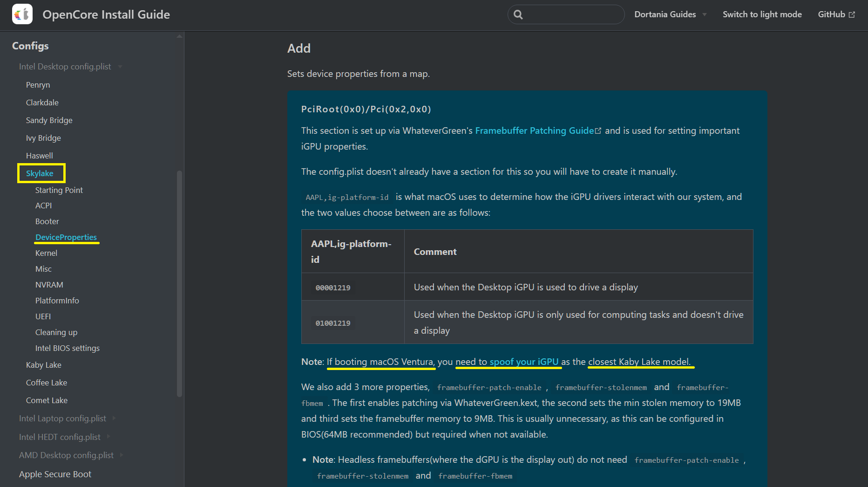Expand Intel HEDT config.plist section
Screen dimensions: 868x487
(x=64, y=437)
